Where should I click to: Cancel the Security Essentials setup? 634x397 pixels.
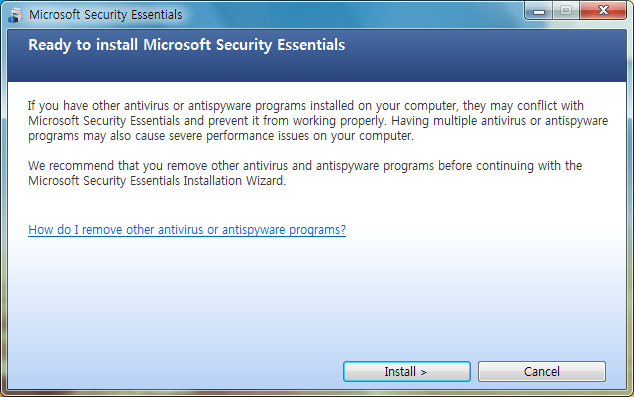(x=542, y=372)
